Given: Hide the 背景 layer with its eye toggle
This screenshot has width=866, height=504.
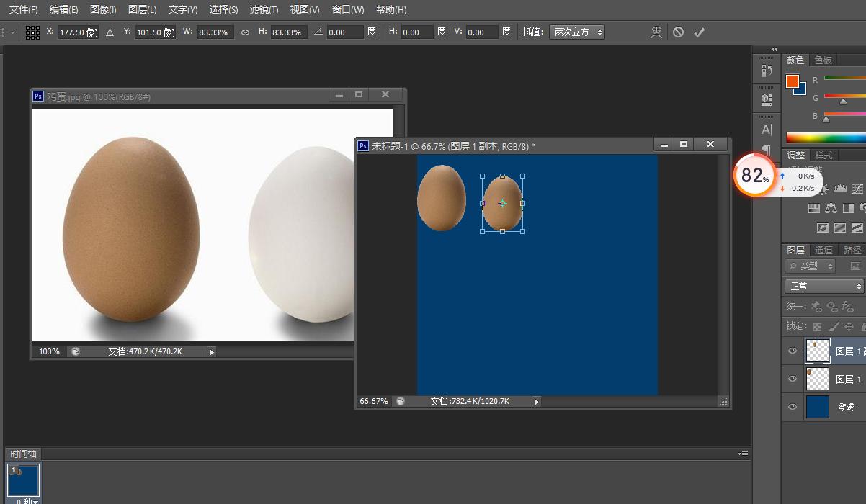Looking at the screenshot, I should [x=792, y=407].
